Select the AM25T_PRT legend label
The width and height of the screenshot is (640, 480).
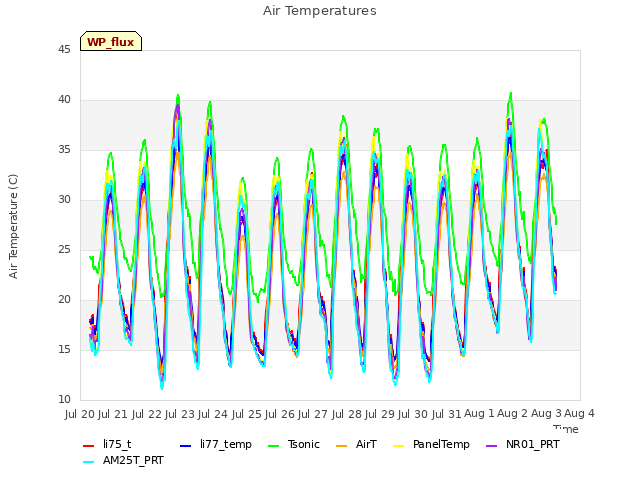pos(133,460)
